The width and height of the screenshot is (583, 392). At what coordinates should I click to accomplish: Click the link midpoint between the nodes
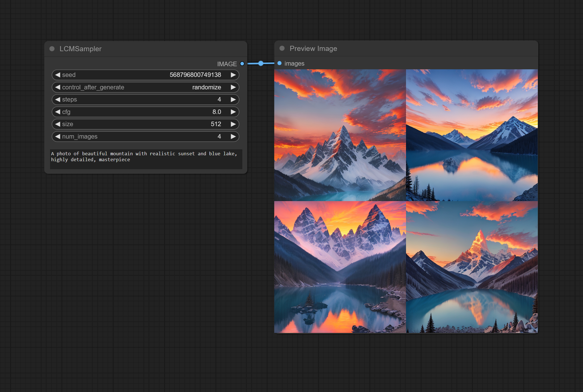tap(261, 63)
